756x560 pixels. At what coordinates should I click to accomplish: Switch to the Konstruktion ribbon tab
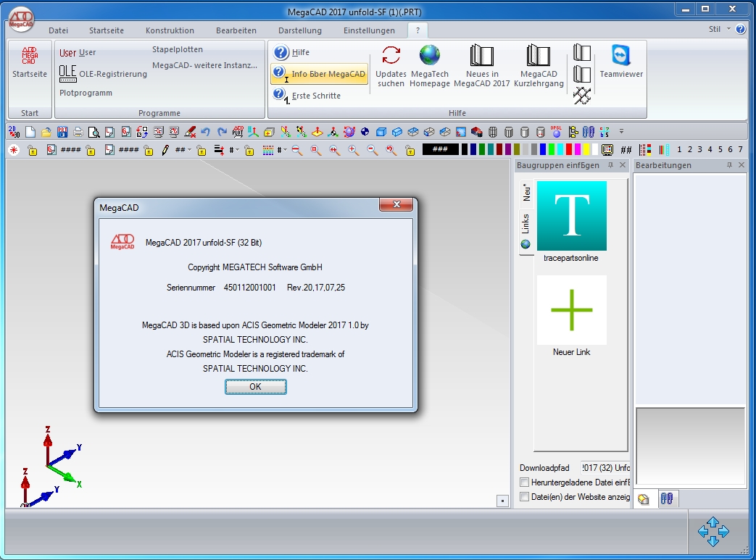click(x=170, y=30)
